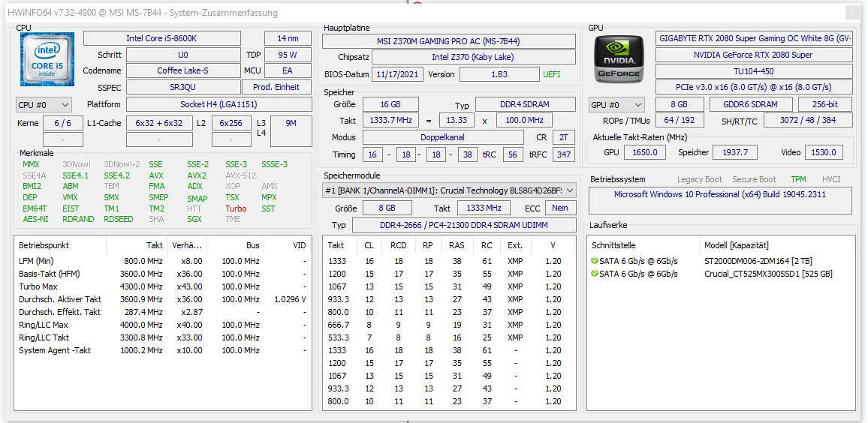Image resolution: width=868 pixels, height=423 pixels.
Task: Click the Intel Core i5-8600K name field
Action: tap(161, 38)
